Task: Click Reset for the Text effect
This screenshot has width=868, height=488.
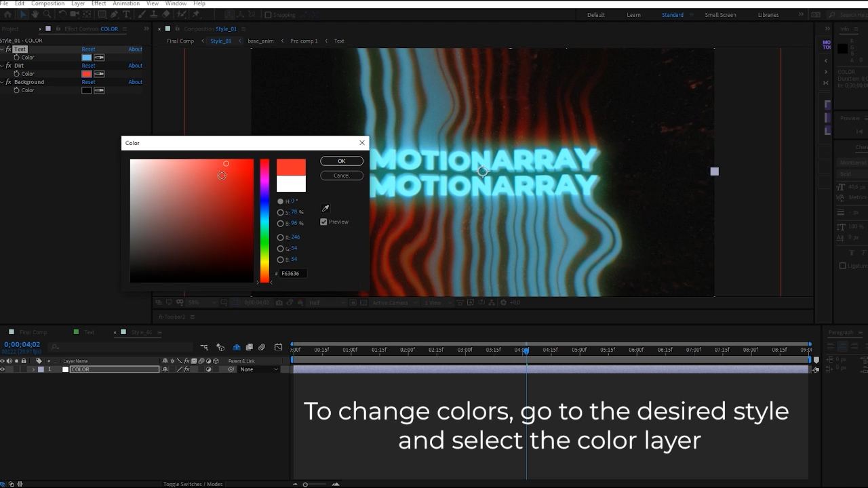Action: (x=88, y=49)
